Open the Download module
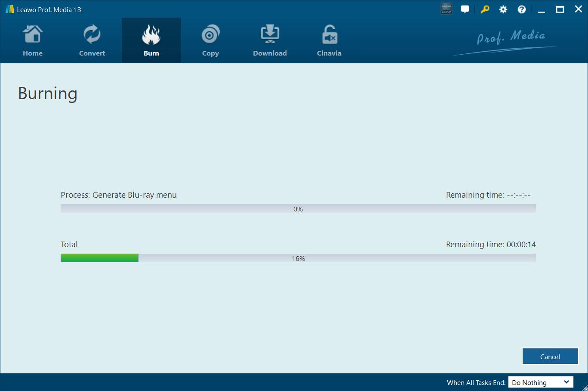The width and height of the screenshot is (588, 391). tap(270, 41)
